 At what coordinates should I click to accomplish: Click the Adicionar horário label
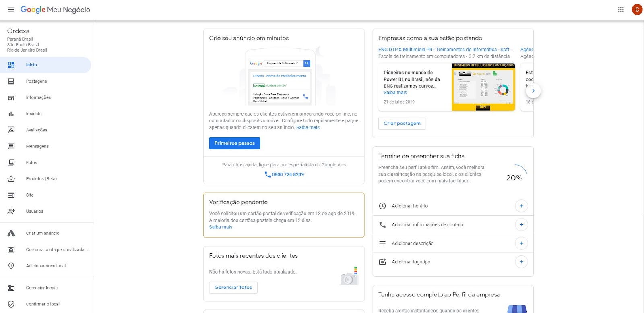pos(410,206)
